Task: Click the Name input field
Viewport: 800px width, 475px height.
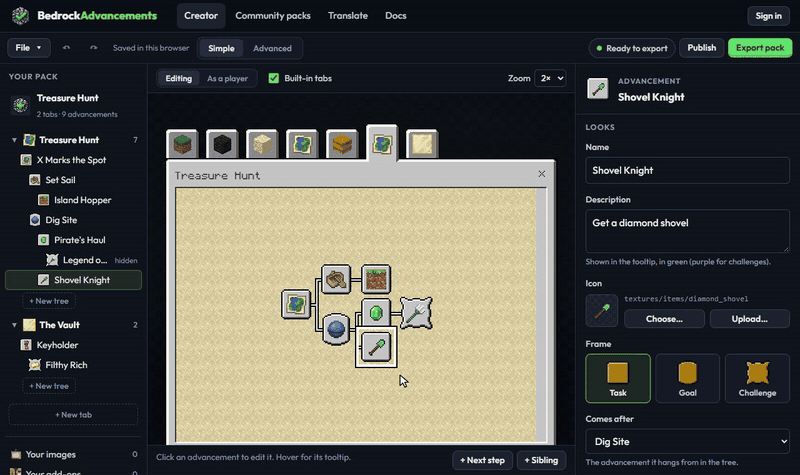Action: tap(687, 170)
